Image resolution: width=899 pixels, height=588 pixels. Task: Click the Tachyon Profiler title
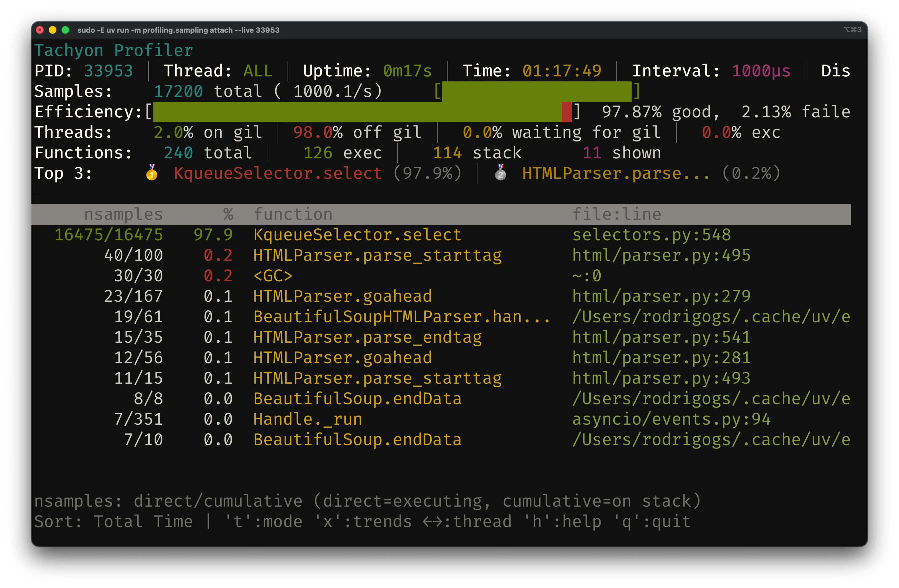click(114, 51)
